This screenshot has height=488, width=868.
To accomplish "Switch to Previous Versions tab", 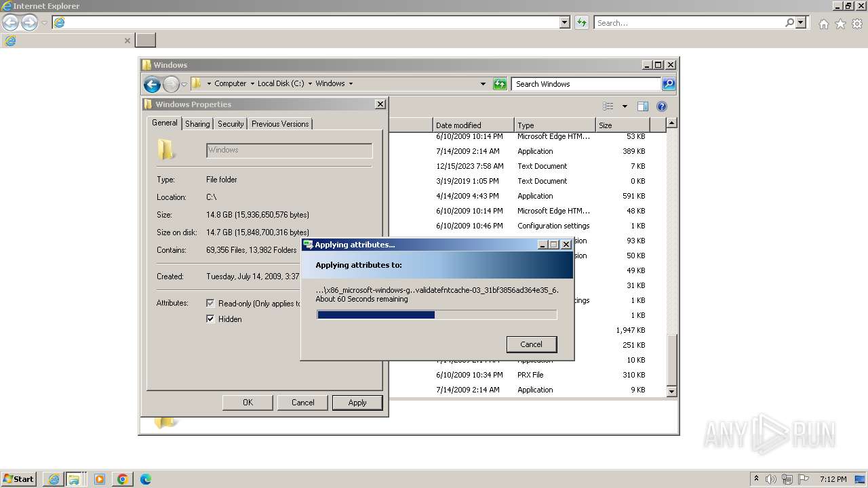I will pyautogui.click(x=280, y=124).
